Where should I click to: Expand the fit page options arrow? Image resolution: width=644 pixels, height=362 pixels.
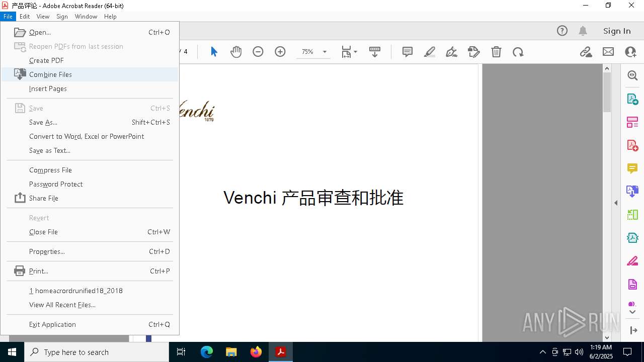[355, 52]
